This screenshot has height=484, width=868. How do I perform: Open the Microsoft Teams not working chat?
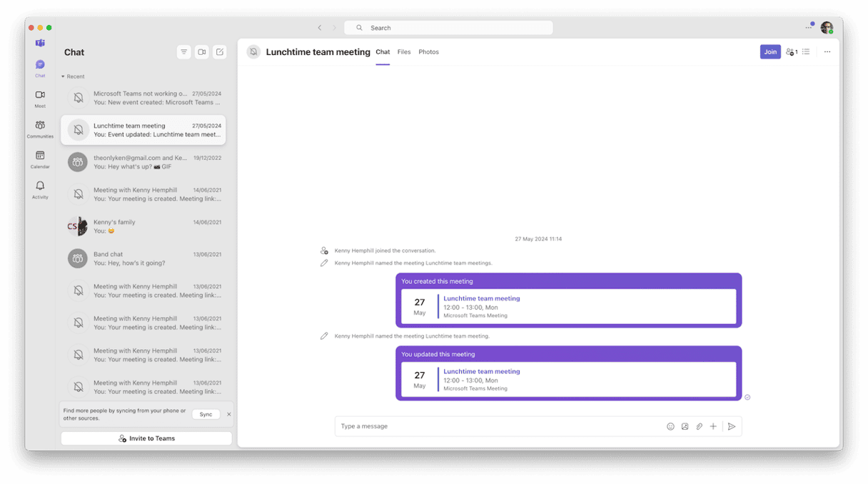point(143,98)
